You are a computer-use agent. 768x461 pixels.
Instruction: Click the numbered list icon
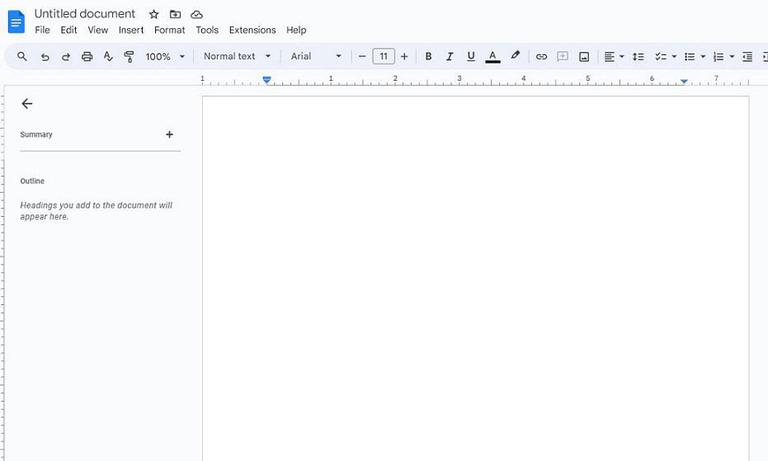point(719,57)
